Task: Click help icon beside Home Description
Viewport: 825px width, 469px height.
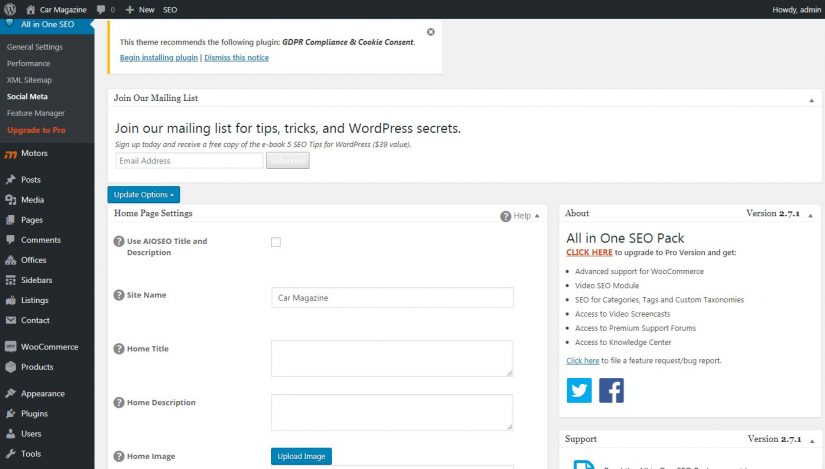Action: (x=119, y=403)
